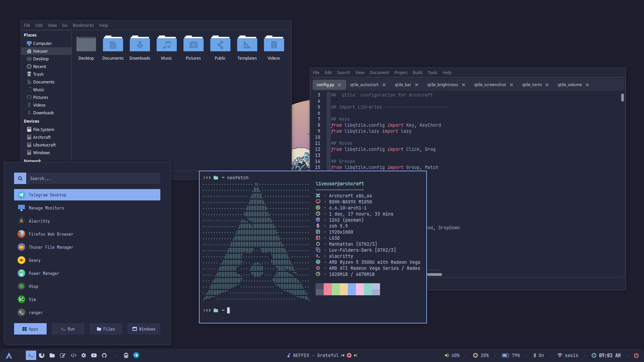
Task: Select the Windows launcher mode button
Action: tap(144, 329)
